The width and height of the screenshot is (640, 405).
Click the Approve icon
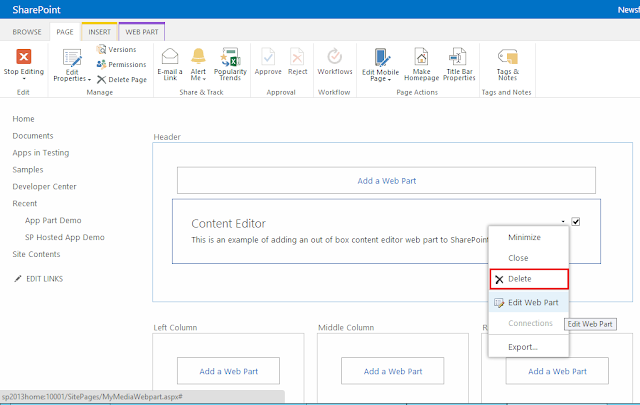[268, 56]
